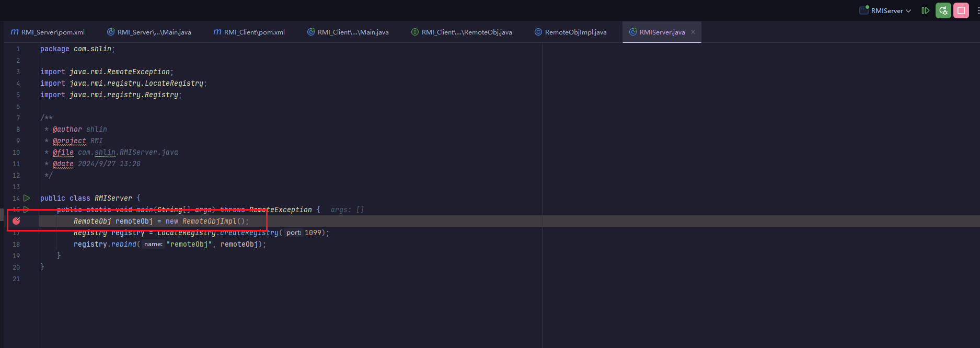This screenshot has height=348, width=980.
Task: Click the green Rerun Debug button
Action: 943,10
